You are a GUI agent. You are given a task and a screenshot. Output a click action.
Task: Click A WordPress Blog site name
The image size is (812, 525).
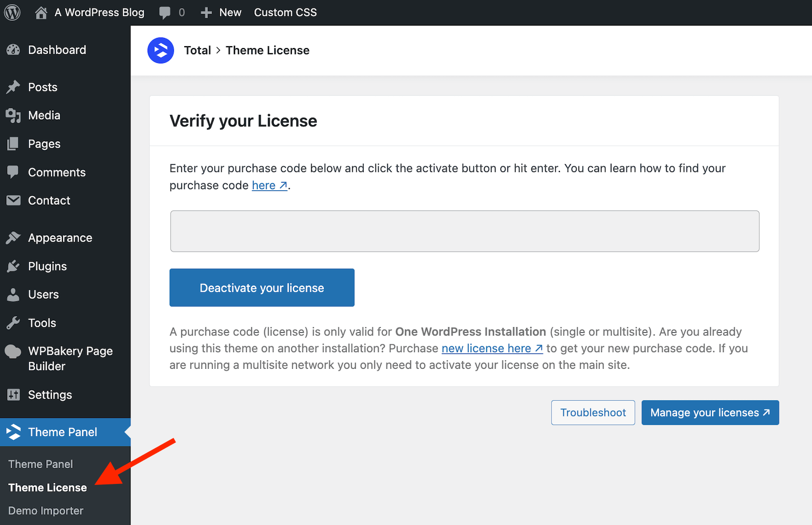coord(99,13)
